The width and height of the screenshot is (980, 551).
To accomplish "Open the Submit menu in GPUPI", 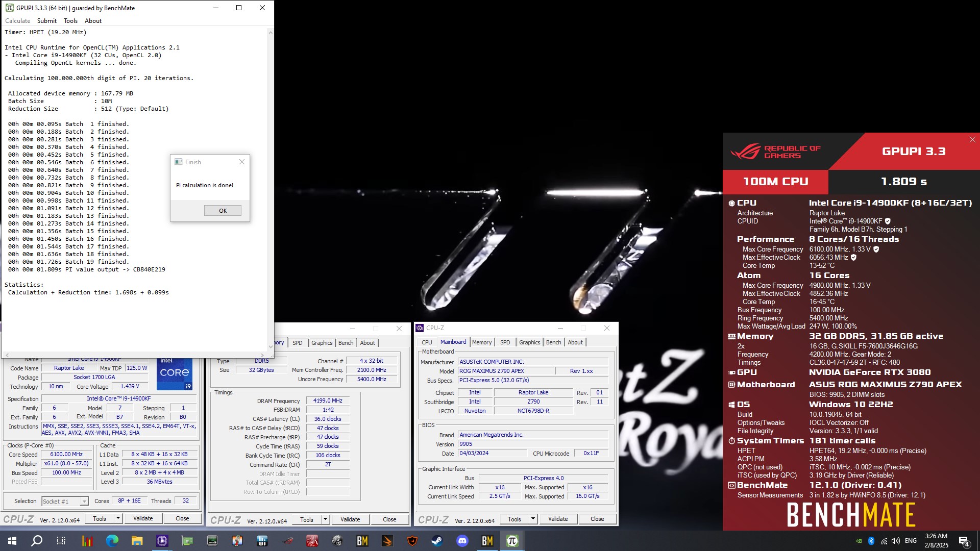I will point(46,21).
